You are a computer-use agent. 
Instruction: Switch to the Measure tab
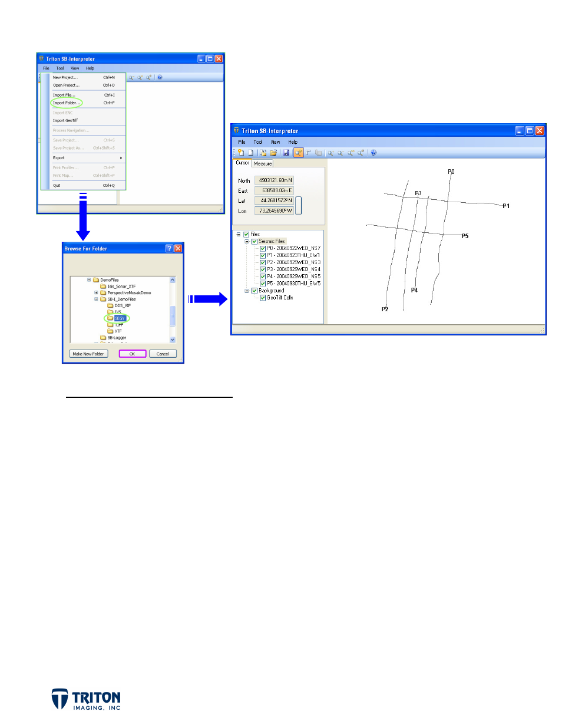point(263,163)
